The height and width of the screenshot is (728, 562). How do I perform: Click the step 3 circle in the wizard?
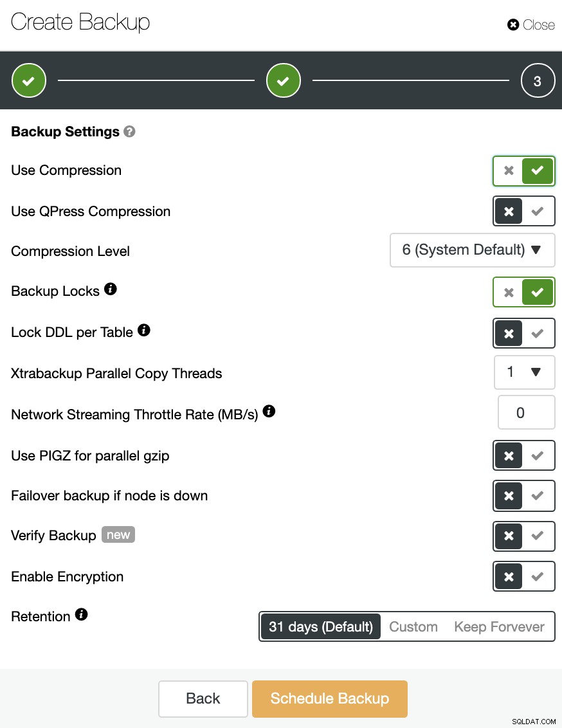(538, 81)
